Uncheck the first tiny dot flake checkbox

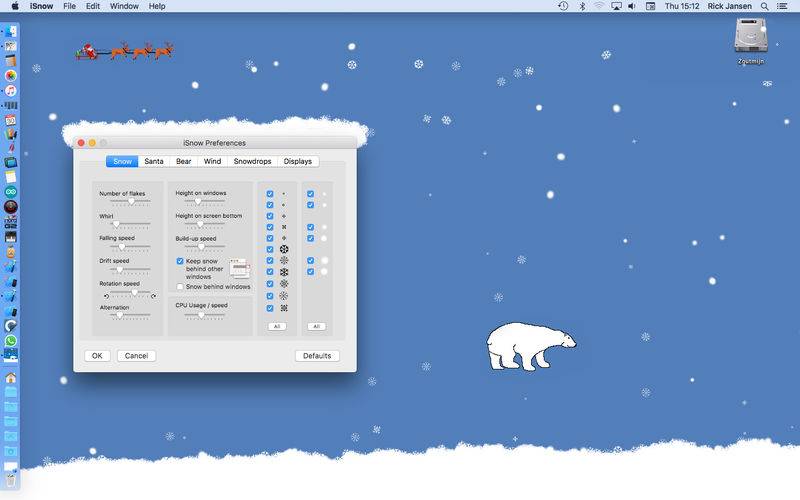tap(270, 194)
